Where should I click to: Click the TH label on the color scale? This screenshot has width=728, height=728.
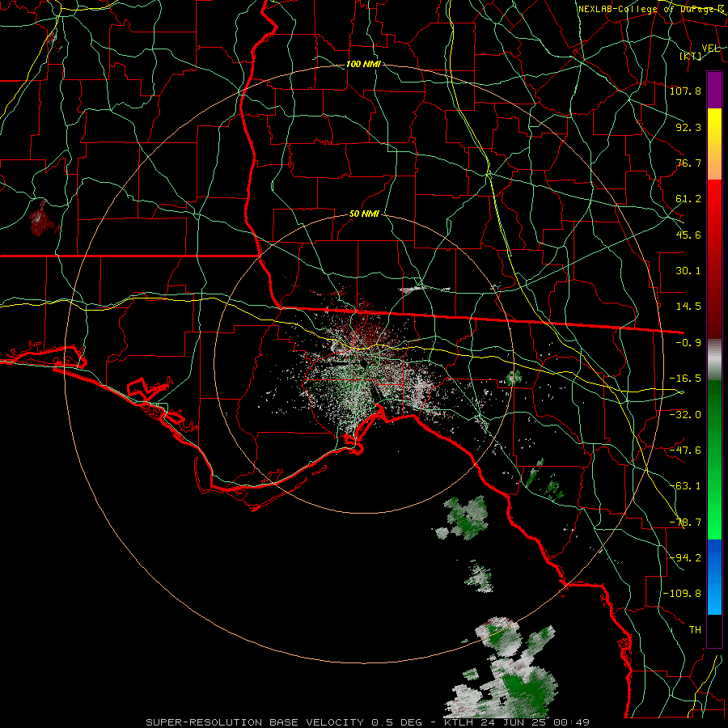[695, 630]
